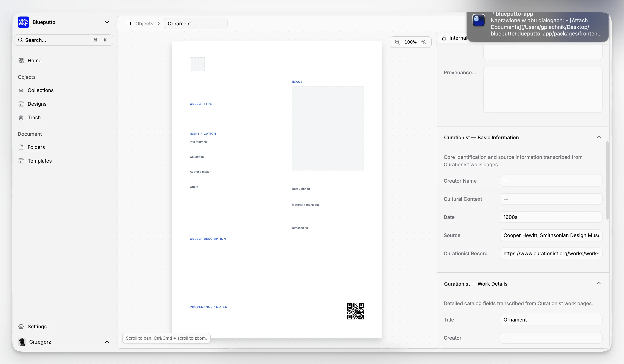Click the QR code on the page
Viewport: 624px width, 364px height.
(355, 311)
